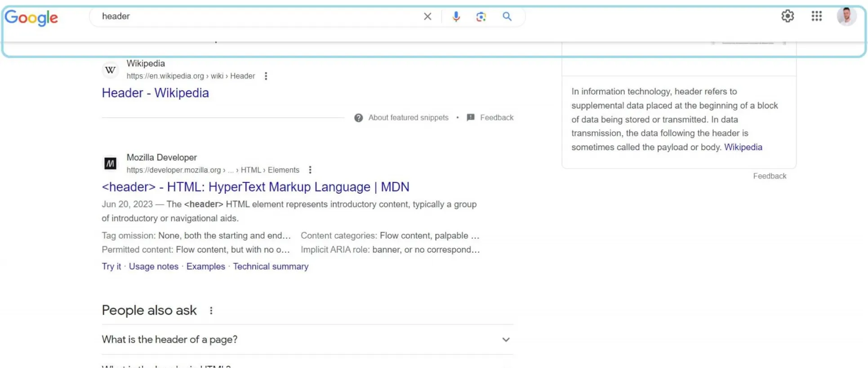Open the Google account profile avatar

(846, 17)
